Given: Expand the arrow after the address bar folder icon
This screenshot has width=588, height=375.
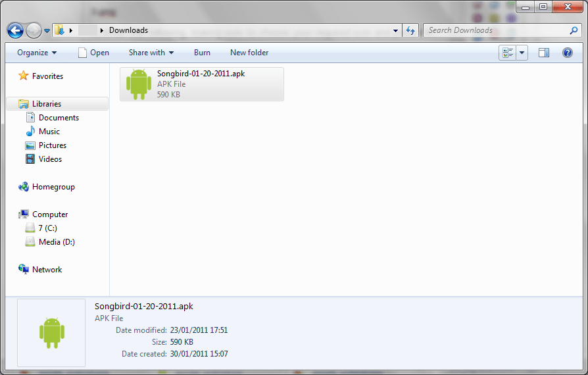Looking at the screenshot, I should (x=71, y=30).
